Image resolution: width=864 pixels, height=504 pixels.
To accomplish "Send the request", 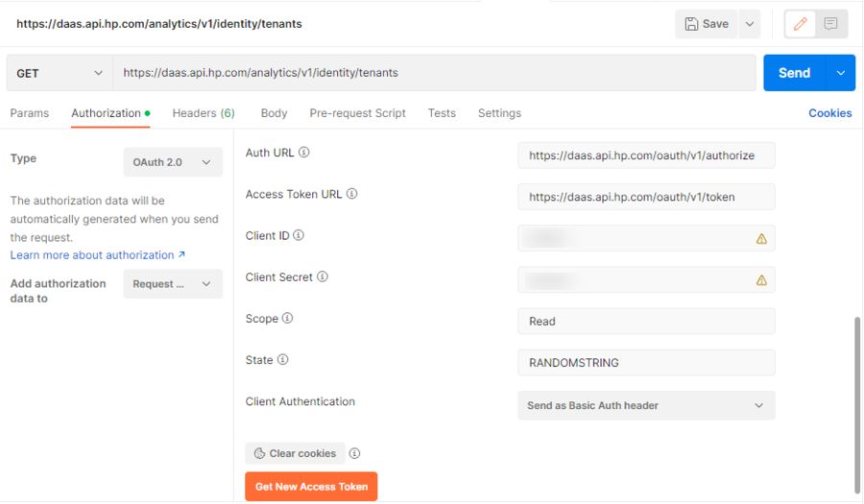I will click(x=794, y=73).
